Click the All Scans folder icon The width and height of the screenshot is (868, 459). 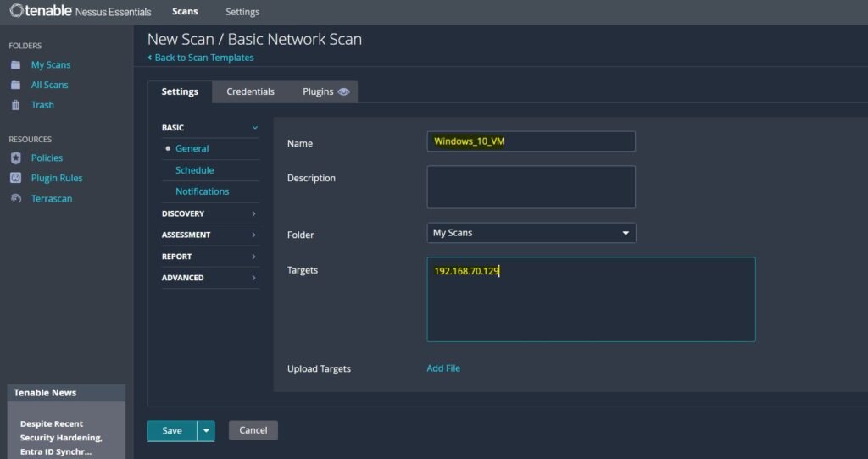[x=15, y=85]
